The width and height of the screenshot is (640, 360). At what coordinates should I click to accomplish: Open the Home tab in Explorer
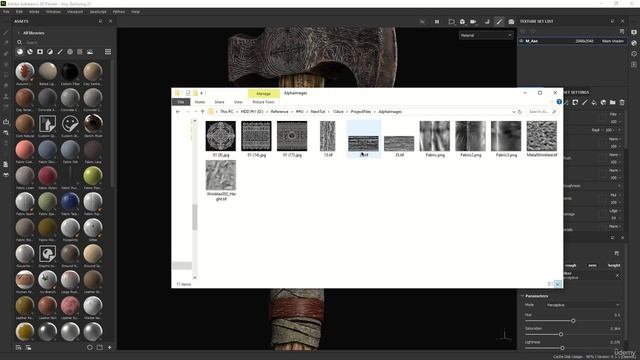[x=200, y=102]
